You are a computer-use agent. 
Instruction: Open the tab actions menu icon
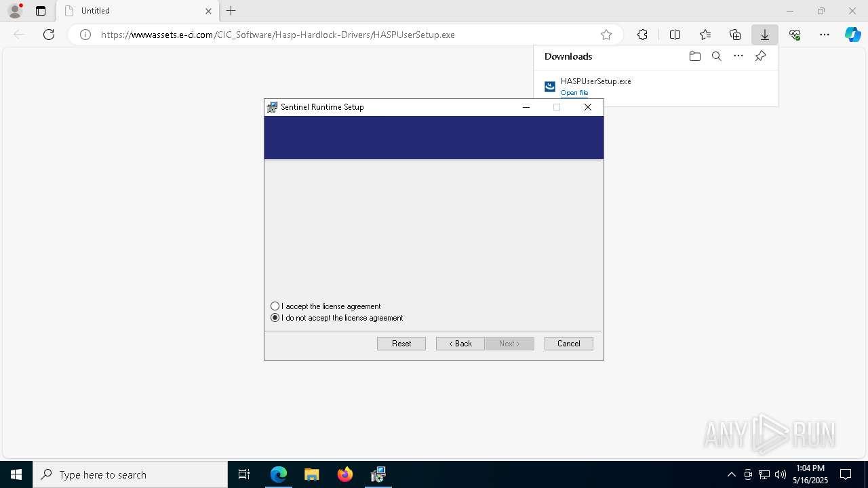tap(41, 11)
